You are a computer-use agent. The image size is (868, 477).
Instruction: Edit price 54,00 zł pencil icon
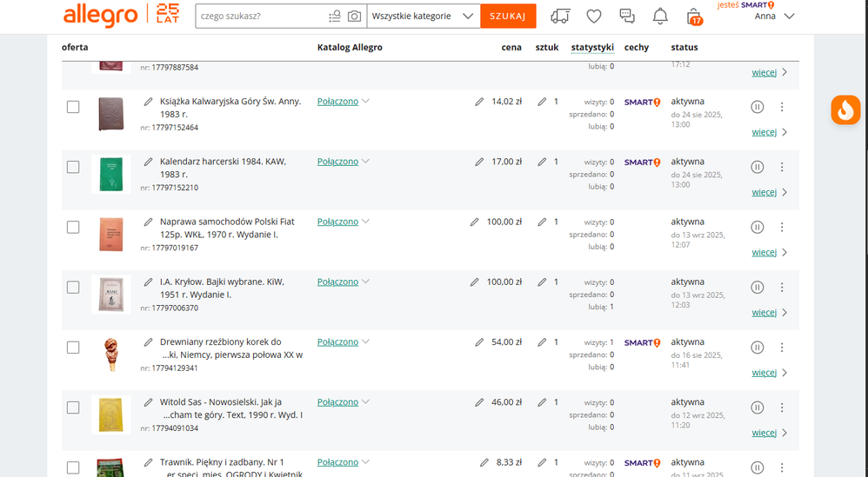(479, 342)
